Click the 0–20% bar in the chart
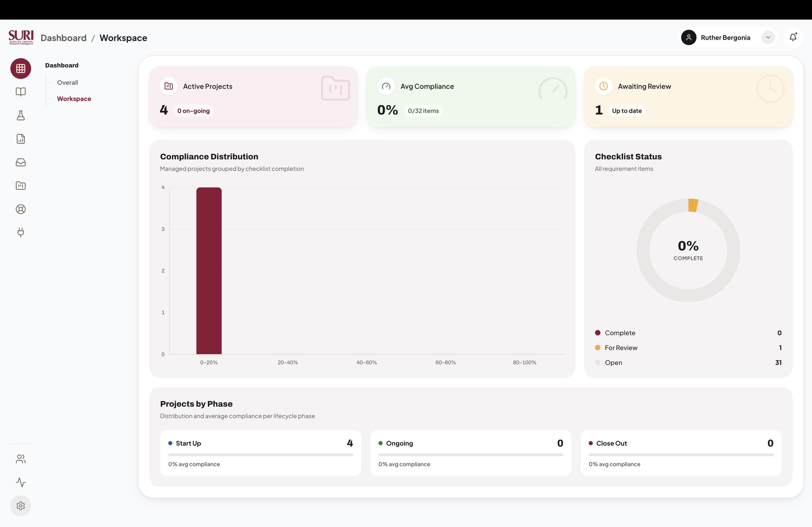The width and height of the screenshot is (812, 527). [x=209, y=271]
